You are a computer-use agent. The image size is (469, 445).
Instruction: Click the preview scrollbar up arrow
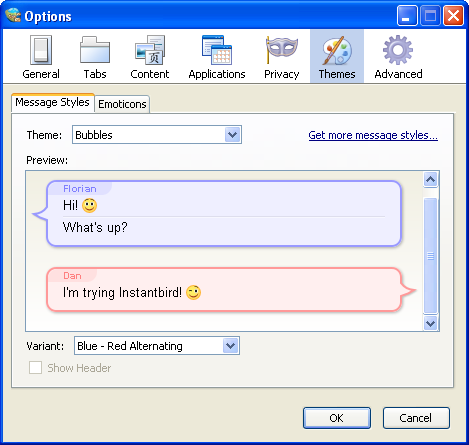click(x=431, y=180)
